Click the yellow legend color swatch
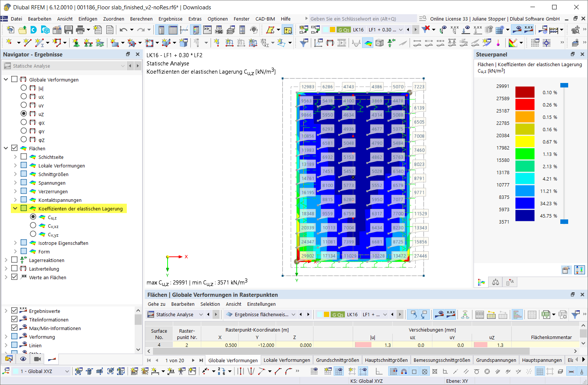This screenshot has width=588, height=385. 525,141
